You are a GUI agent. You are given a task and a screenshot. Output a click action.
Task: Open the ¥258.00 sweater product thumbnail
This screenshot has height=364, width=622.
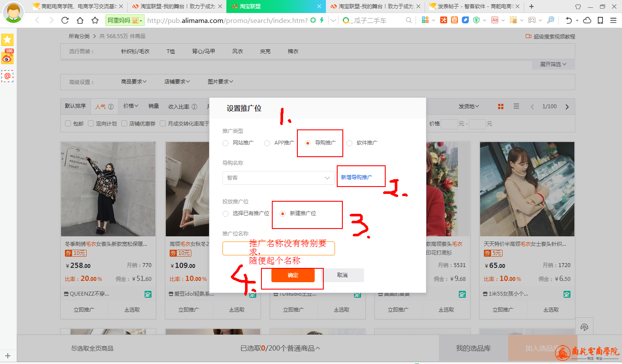108,189
